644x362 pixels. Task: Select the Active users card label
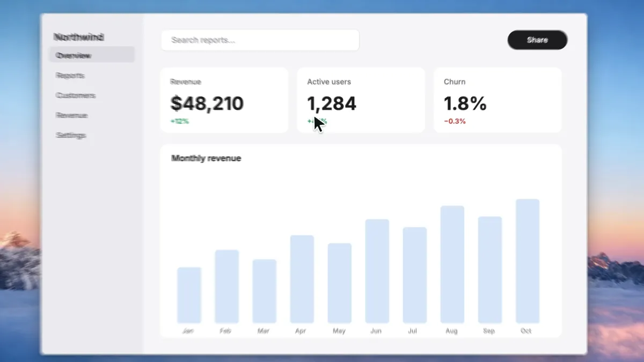click(x=329, y=82)
